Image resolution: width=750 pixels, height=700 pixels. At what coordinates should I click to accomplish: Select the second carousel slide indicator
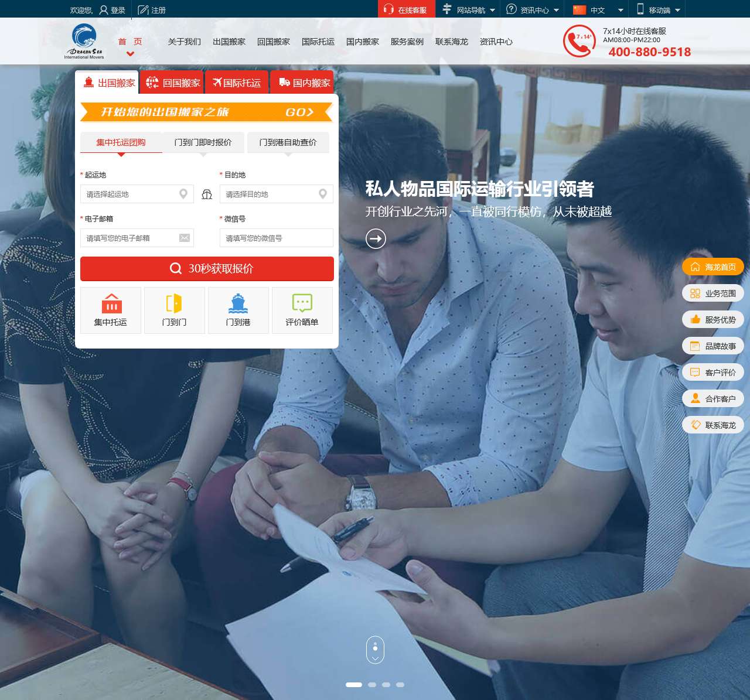point(372,684)
